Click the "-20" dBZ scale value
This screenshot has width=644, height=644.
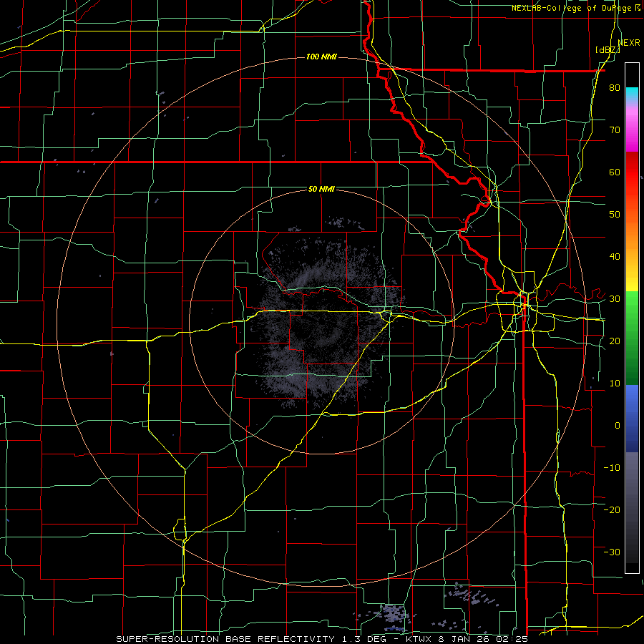coord(612,509)
